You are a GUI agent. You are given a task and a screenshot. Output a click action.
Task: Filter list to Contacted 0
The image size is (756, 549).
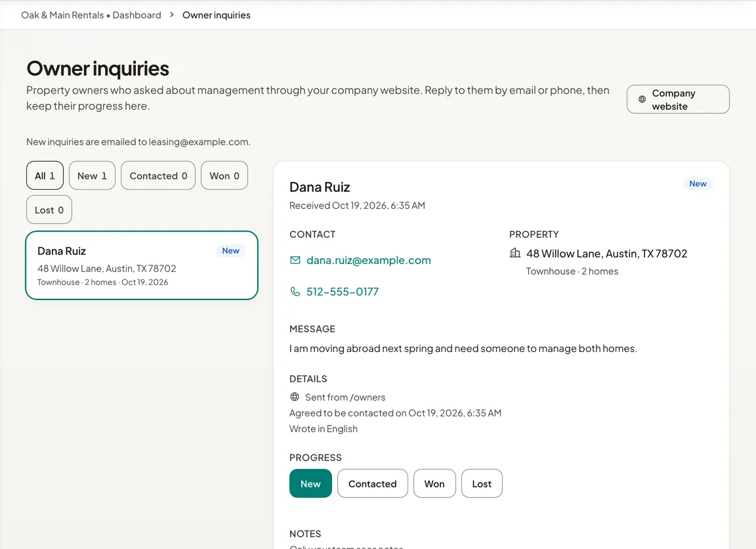point(158,175)
